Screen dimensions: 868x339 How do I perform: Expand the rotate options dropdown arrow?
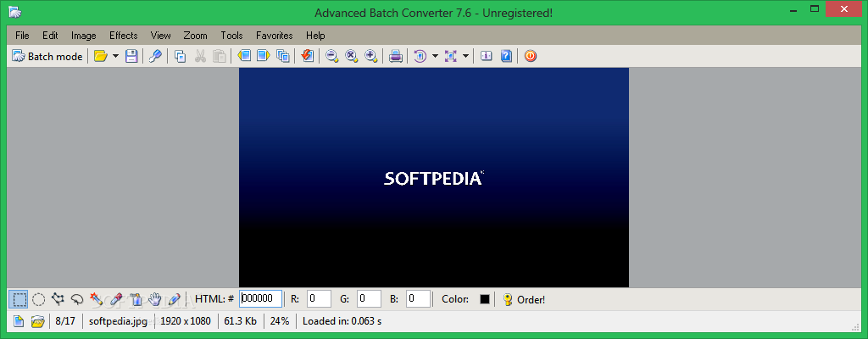tap(435, 56)
